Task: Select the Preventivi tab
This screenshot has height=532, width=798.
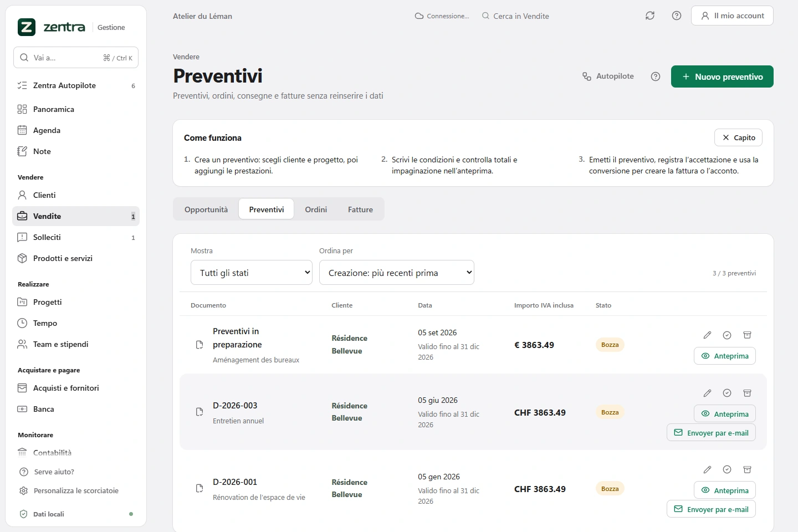Action: (x=267, y=209)
